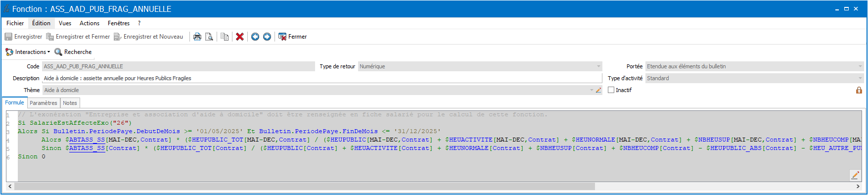Click the Code input field
Viewport: 868px width, 195px height.
point(179,66)
